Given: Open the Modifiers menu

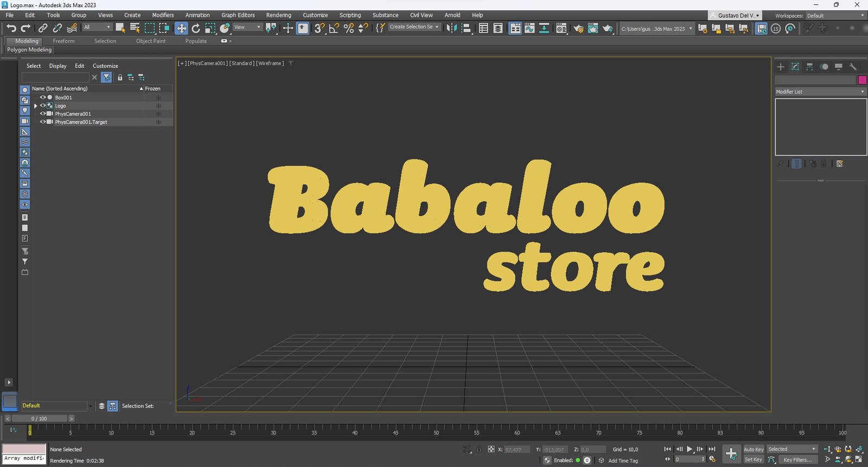Looking at the screenshot, I should tap(163, 15).
